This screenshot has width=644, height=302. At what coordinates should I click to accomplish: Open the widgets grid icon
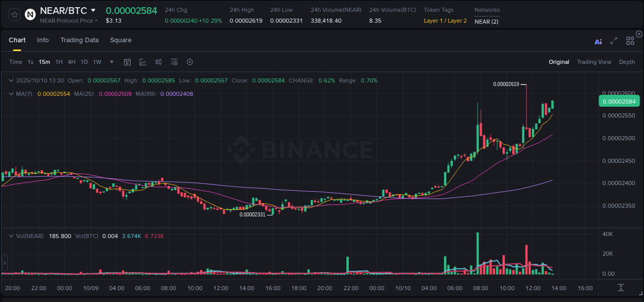(630, 41)
